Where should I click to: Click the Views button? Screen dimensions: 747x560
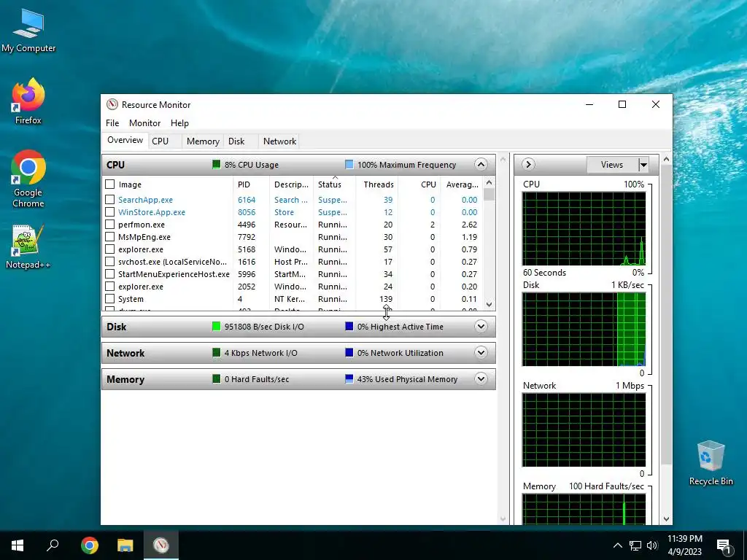coord(612,165)
